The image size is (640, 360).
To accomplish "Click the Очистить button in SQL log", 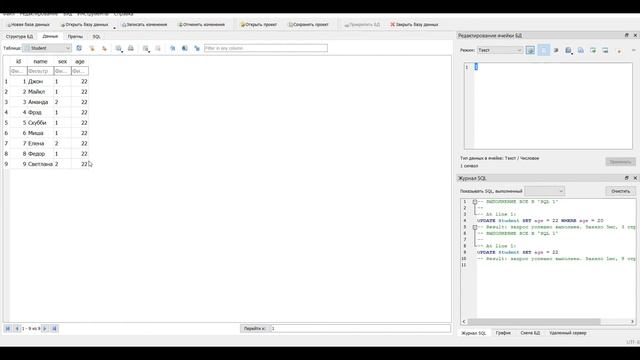I will [x=620, y=191].
